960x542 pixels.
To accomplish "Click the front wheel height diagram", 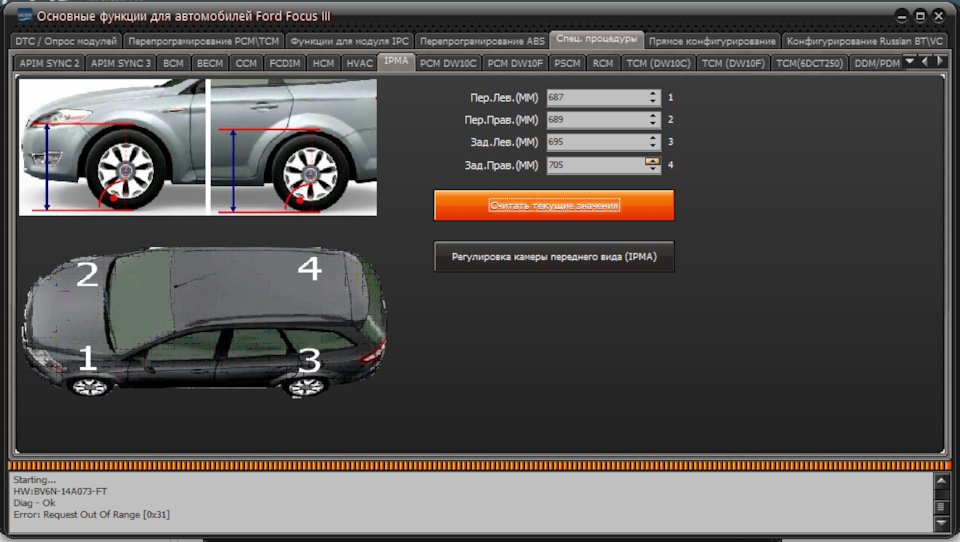I will pyautogui.click(x=113, y=147).
